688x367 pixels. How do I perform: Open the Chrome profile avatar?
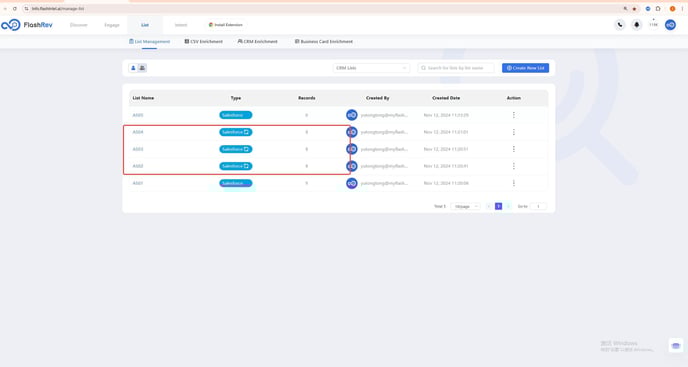672,9
